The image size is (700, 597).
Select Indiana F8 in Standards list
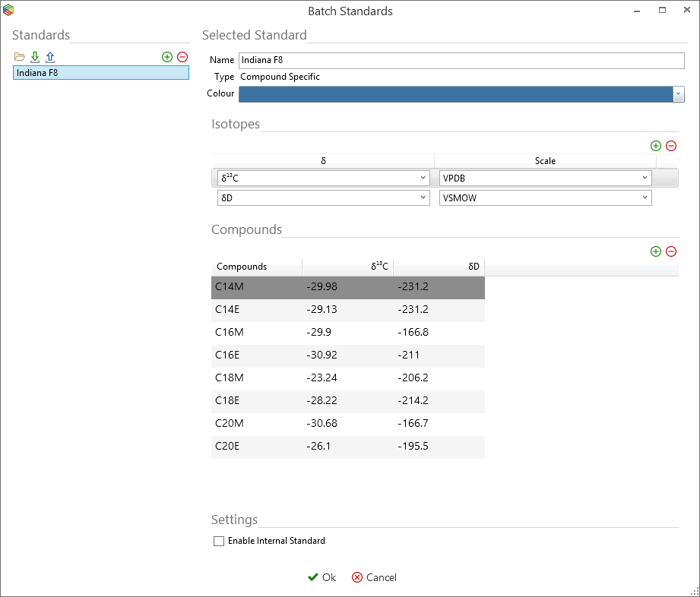pyautogui.click(x=100, y=73)
